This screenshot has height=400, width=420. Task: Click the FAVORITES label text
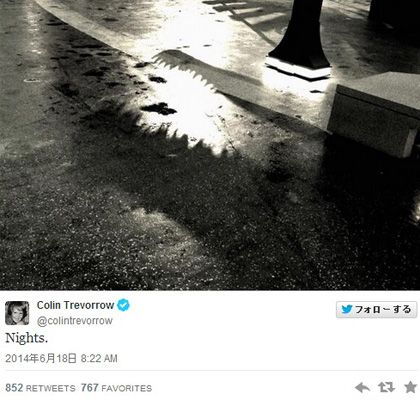pyautogui.click(x=127, y=388)
